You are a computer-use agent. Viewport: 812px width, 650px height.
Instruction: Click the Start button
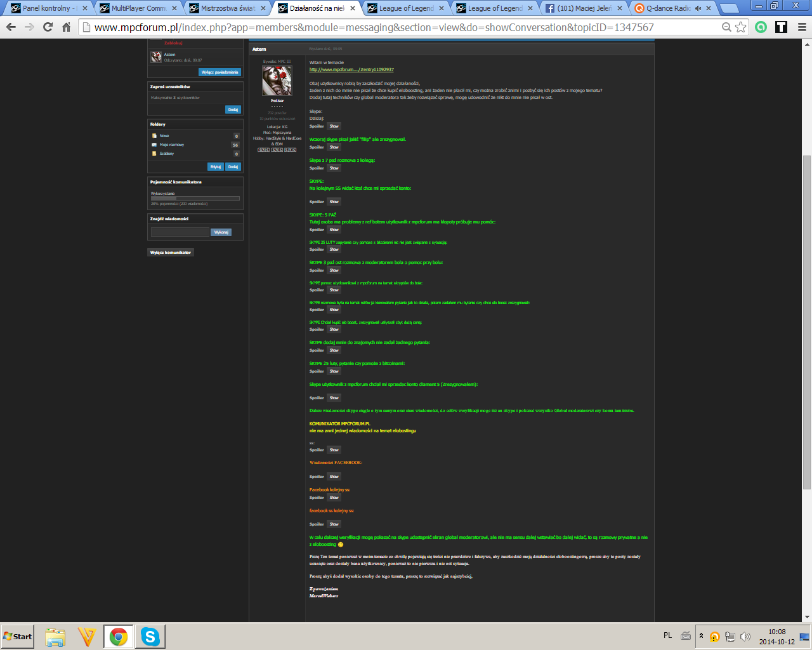pos(18,636)
